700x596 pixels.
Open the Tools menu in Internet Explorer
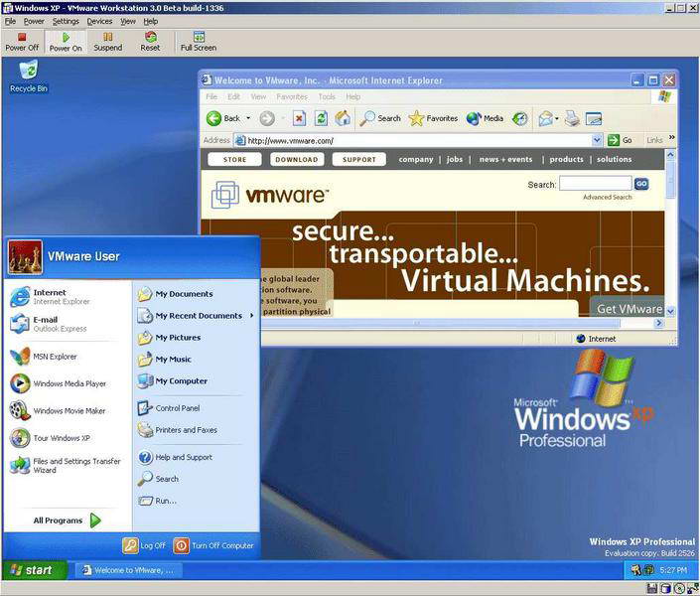(x=327, y=97)
